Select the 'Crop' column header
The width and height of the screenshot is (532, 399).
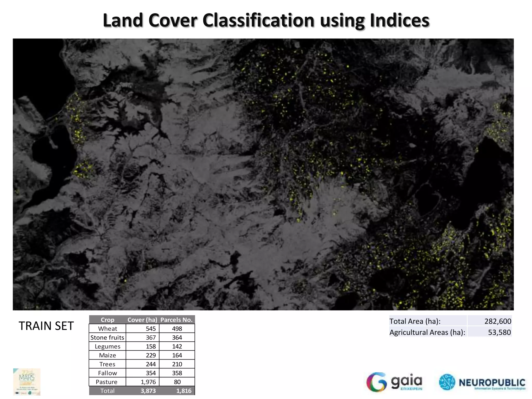(108, 320)
